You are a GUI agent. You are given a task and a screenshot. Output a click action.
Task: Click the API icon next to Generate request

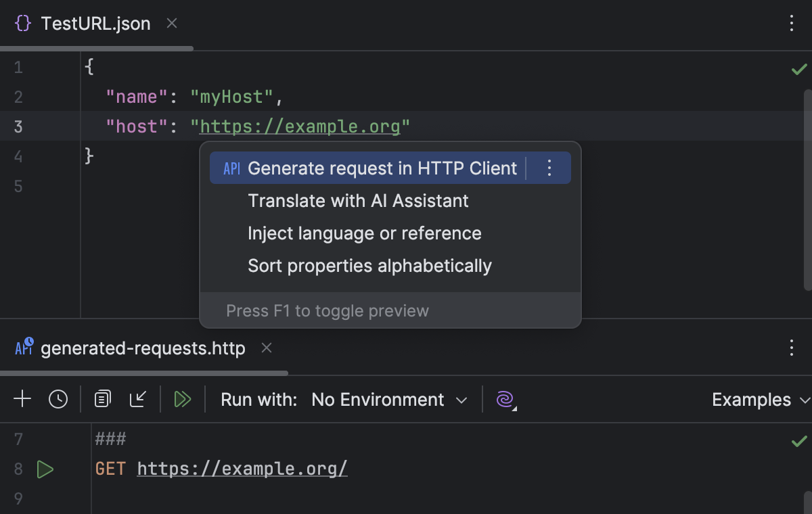tap(231, 168)
